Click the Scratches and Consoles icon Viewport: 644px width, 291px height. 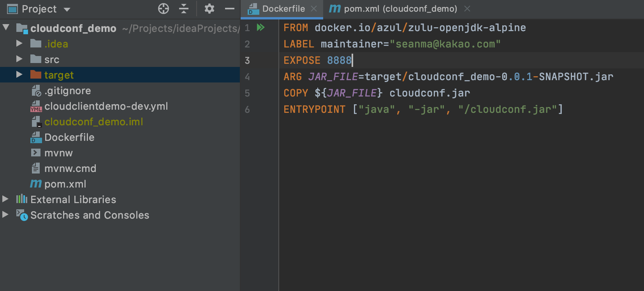pos(22,215)
